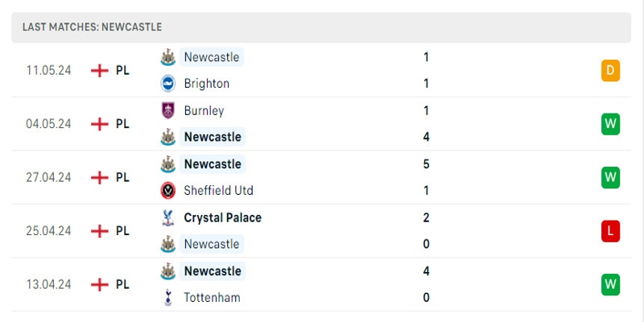Image resolution: width=644 pixels, height=322 pixels.
Task: Click the green W badge for Tottenham match
Action: 610,284
